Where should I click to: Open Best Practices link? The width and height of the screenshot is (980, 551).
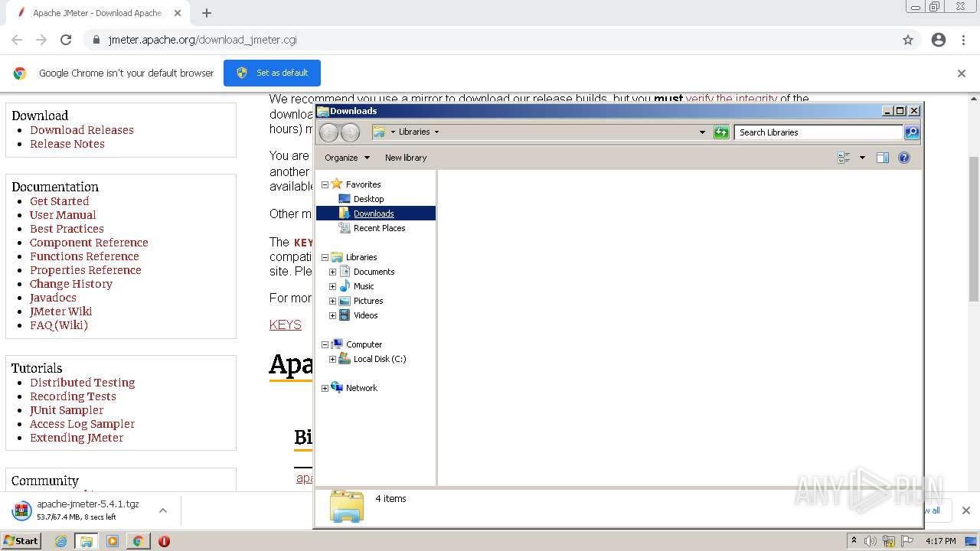click(67, 229)
